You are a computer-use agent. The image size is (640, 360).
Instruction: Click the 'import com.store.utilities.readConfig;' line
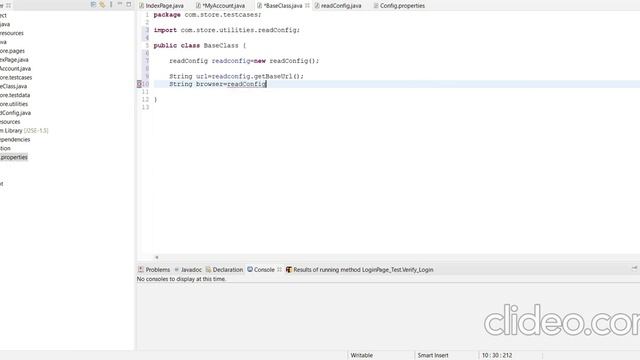click(227, 30)
